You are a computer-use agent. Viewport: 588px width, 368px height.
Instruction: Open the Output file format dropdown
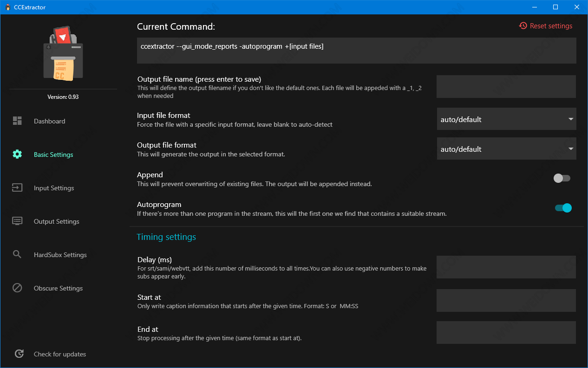click(x=507, y=149)
